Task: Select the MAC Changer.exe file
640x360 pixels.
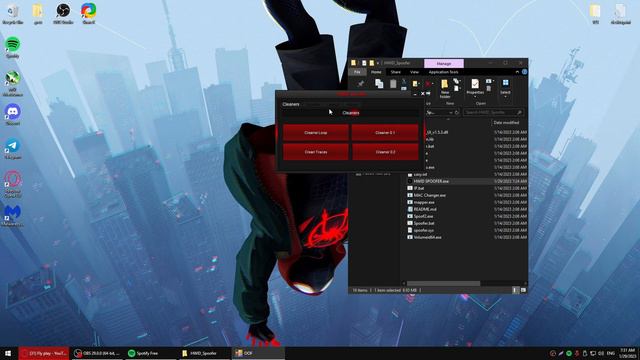Action: pos(429,195)
